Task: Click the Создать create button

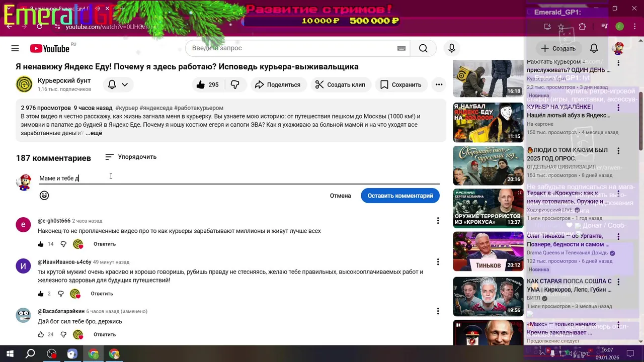Action: 558,48
